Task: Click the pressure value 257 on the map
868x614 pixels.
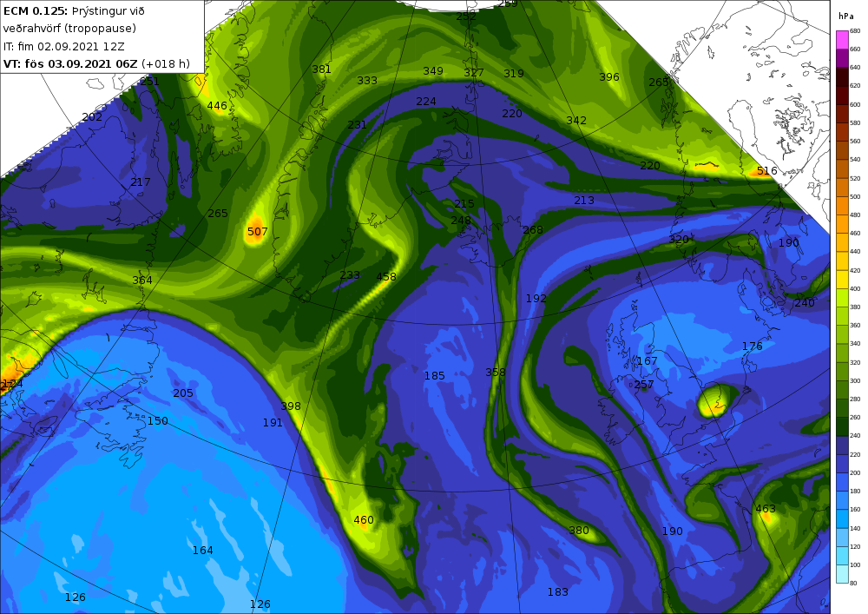Action: coord(644,384)
